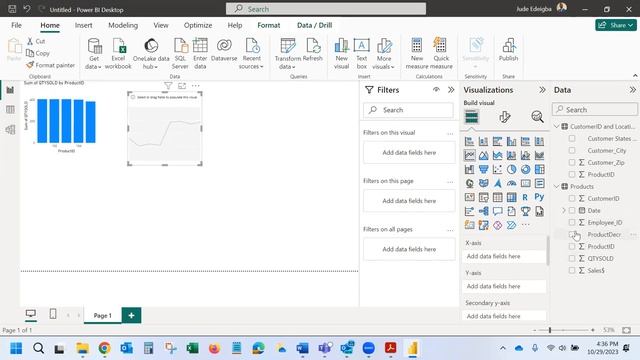Screen dimensions: 640x360
Task: Open the Data / Drill tab
Action: [x=314, y=25]
